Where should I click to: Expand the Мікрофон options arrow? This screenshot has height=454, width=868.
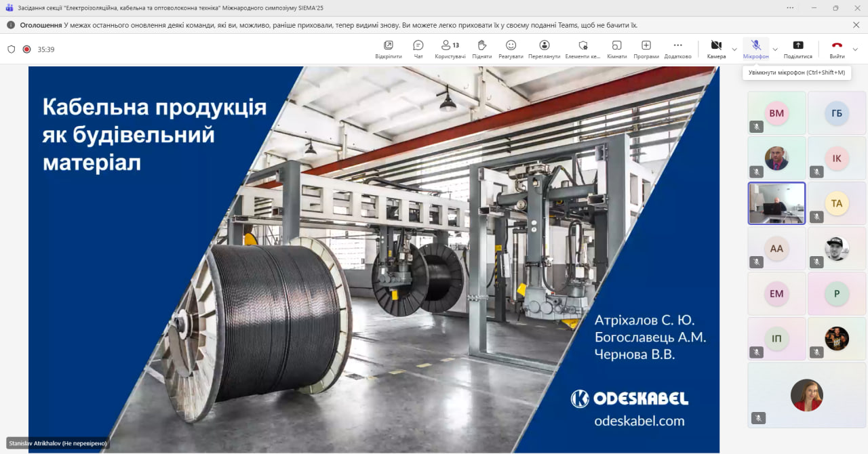pos(775,49)
